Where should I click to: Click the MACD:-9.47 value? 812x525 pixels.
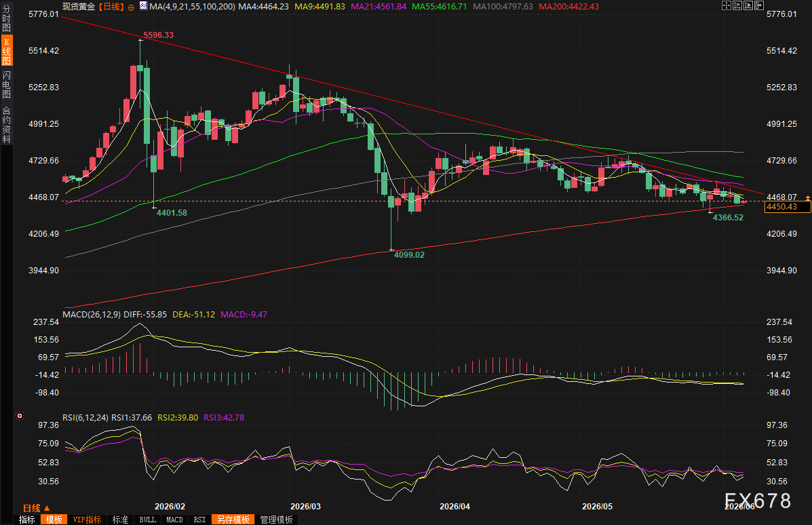coord(244,314)
